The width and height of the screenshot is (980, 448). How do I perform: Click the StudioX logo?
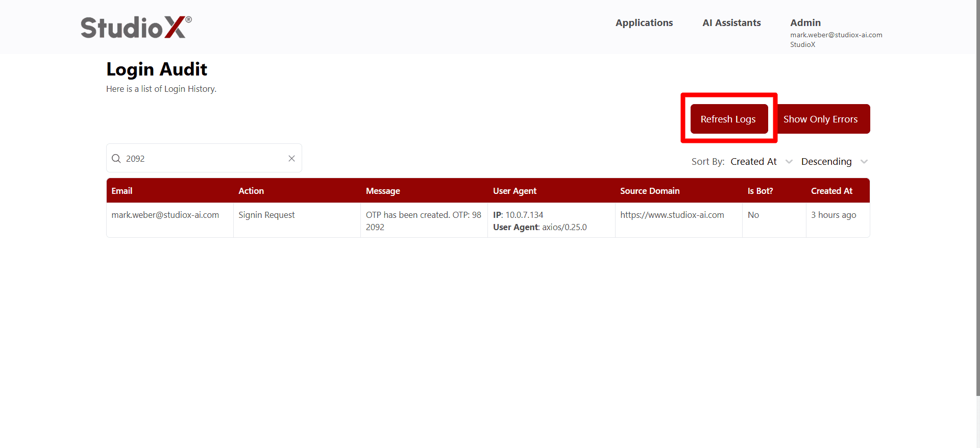[x=136, y=27]
